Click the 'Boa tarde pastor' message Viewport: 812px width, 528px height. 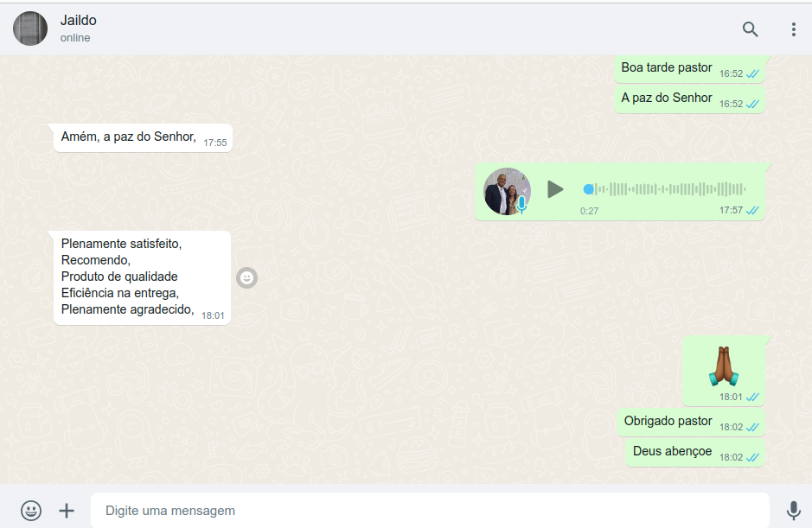click(667, 68)
